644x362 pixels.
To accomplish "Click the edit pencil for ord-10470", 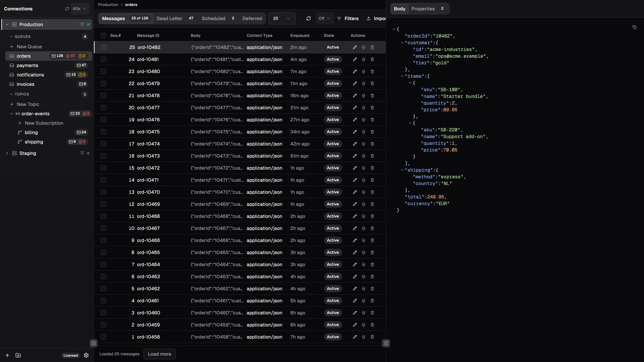I will coord(355,192).
